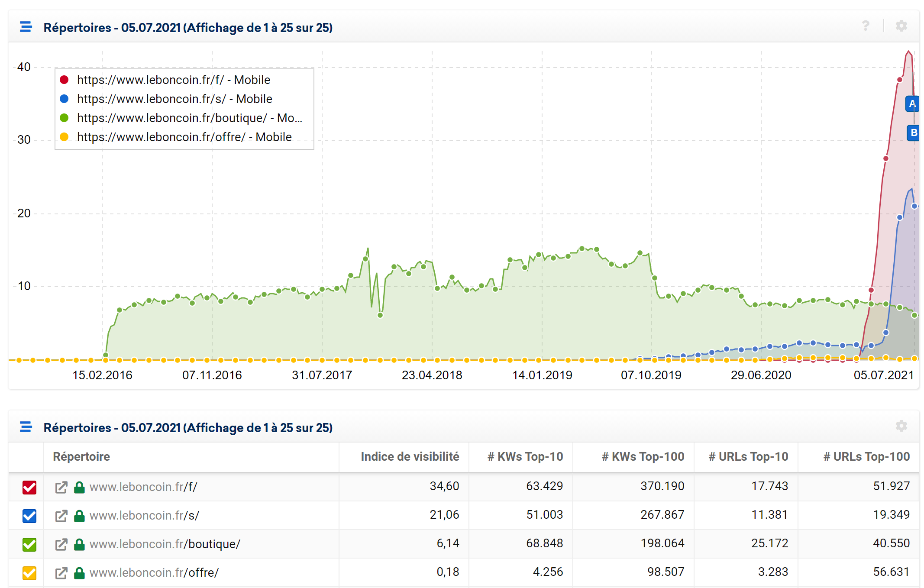Click KWs Top-10 value 68.848

pyautogui.click(x=544, y=543)
